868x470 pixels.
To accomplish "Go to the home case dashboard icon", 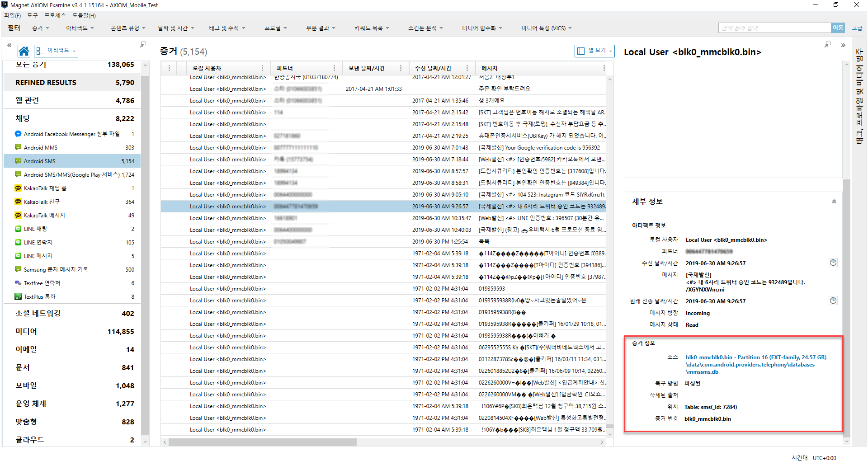I will 24,51.
